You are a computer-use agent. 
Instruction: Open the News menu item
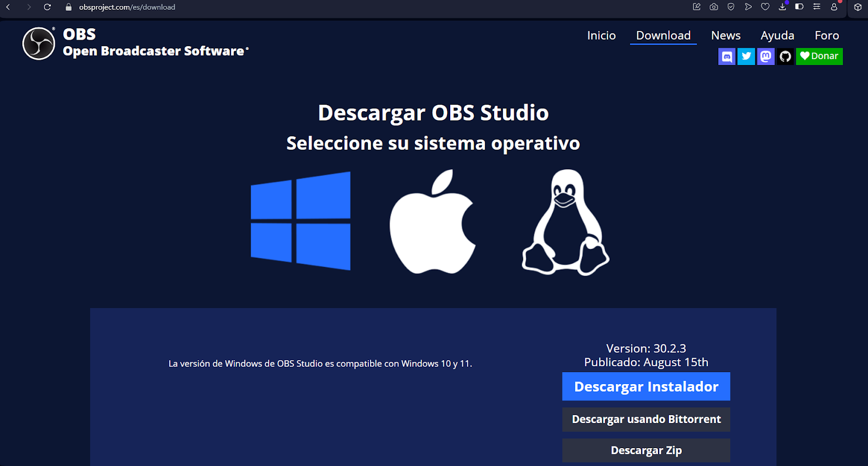pos(726,35)
